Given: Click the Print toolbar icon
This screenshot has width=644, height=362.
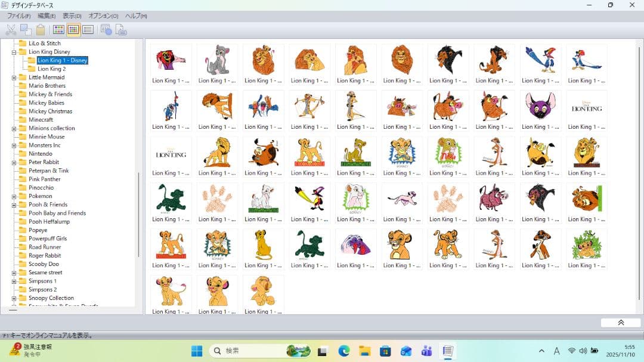Looking at the screenshot, I should coord(121,30).
